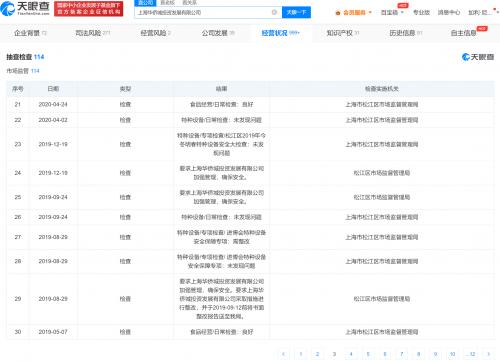Click date 2019-08-29 in row 28
The height and width of the screenshot is (362, 500).
click(53, 261)
